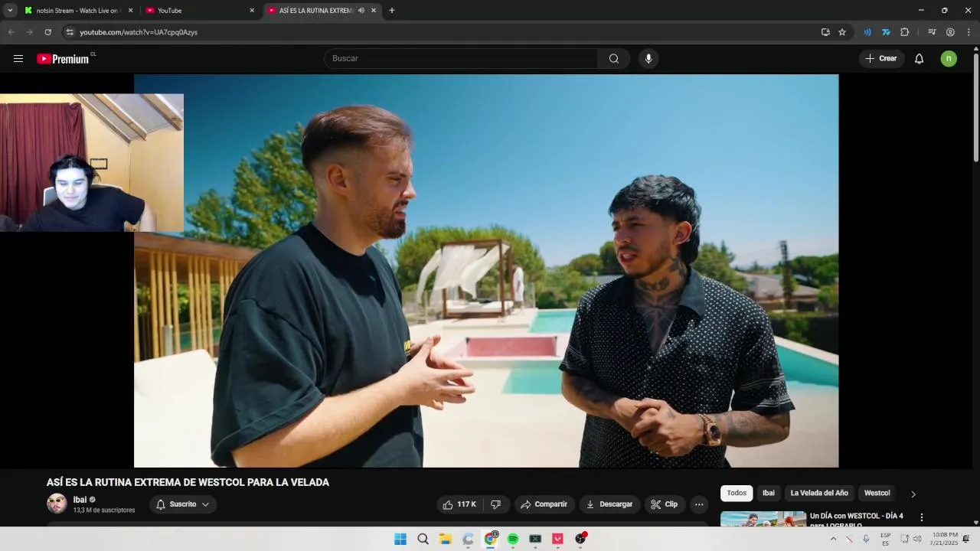Open the Compartir share dialog

544,504
